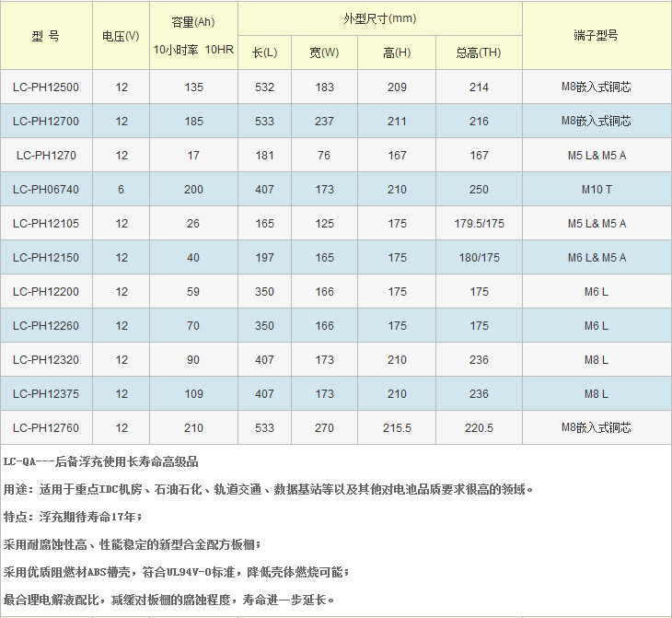Image resolution: width=672 pixels, height=618 pixels.
Task: Select the LC-PH06740 model cell
Action: click(46, 190)
